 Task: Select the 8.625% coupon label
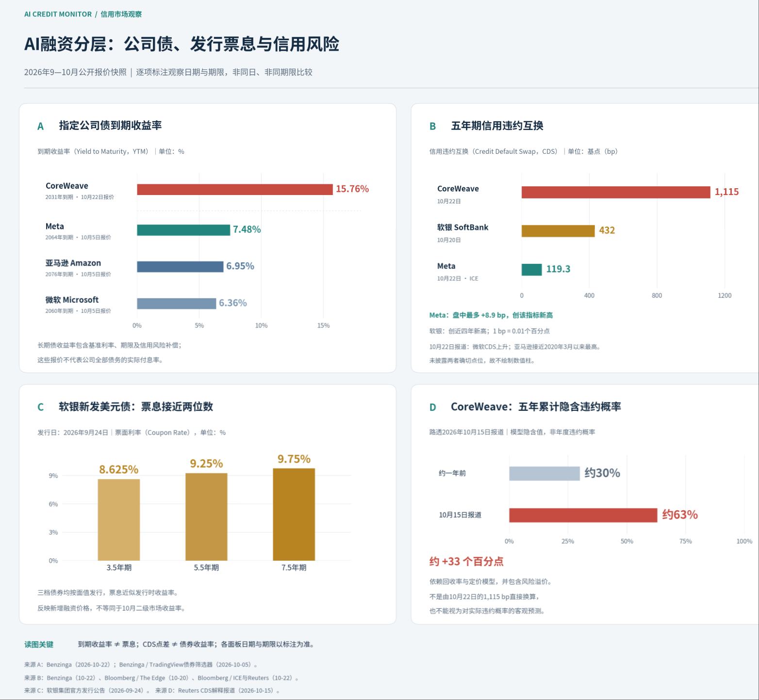coord(119,469)
